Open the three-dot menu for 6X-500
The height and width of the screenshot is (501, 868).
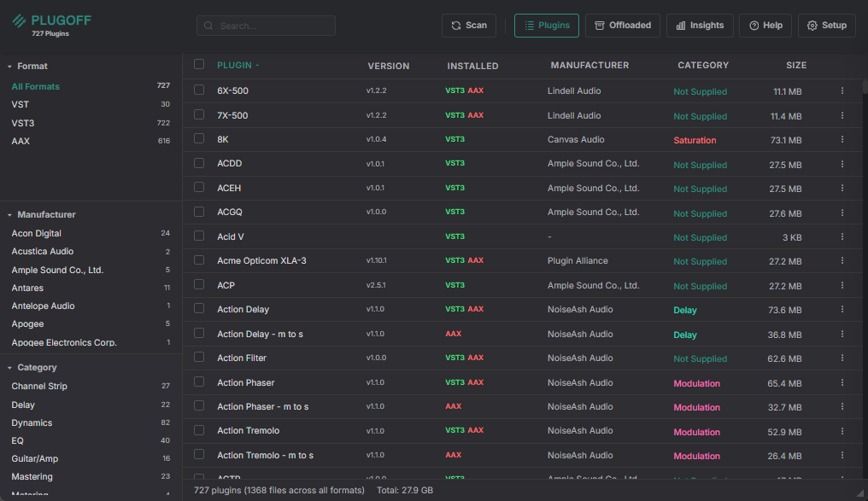coord(842,90)
